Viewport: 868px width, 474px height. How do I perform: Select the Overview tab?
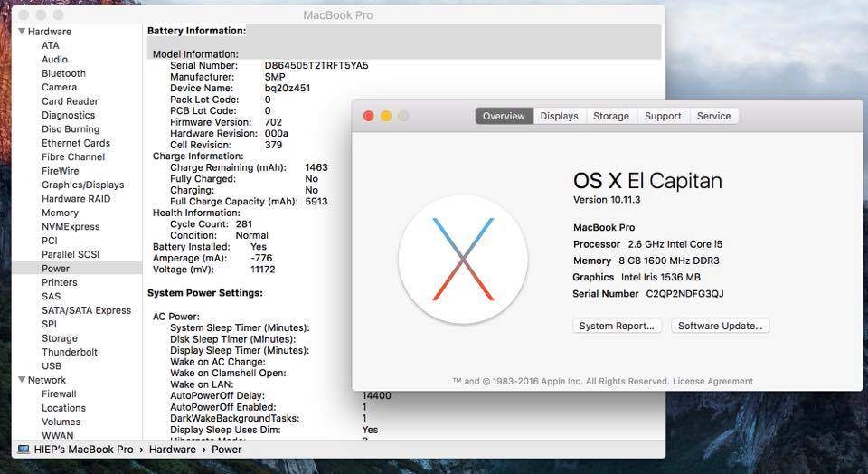[504, 116]
